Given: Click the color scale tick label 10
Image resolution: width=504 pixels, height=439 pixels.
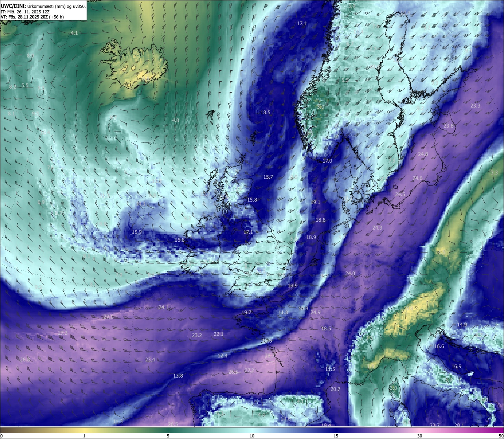Looking at the screenshot, I should coord(252,435).
